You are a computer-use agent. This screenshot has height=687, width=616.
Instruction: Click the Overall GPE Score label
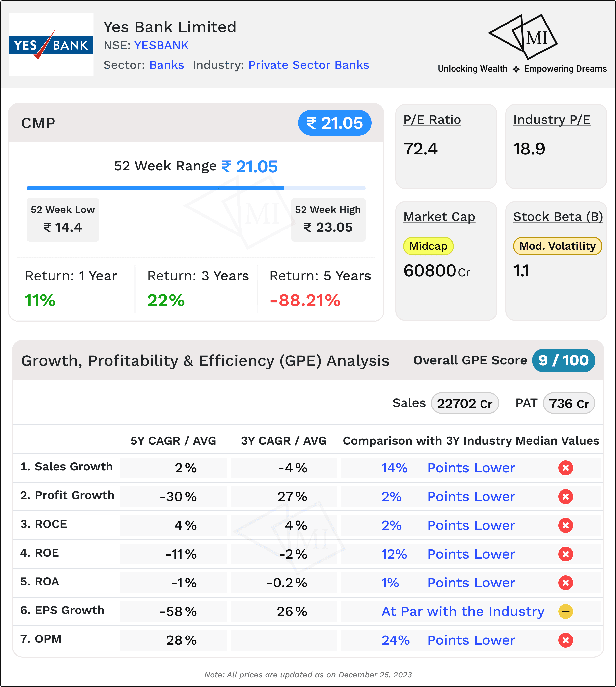point(470,360)
